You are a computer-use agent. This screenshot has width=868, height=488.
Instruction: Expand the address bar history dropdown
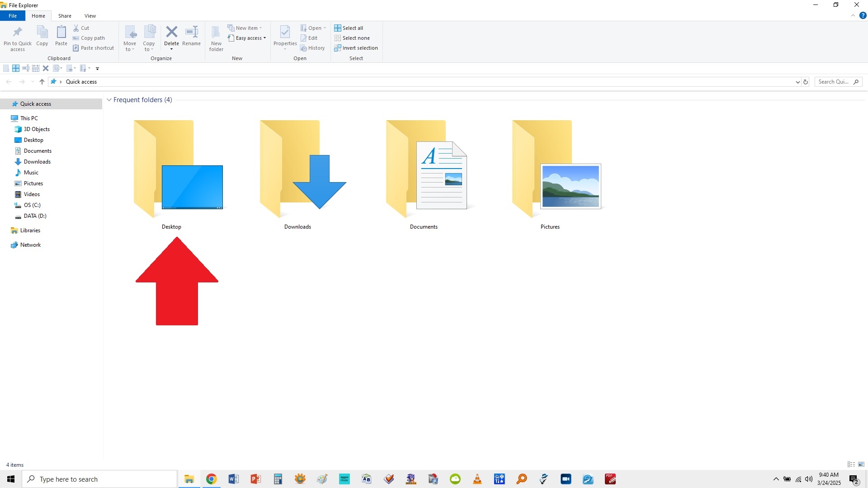point(797,82)
